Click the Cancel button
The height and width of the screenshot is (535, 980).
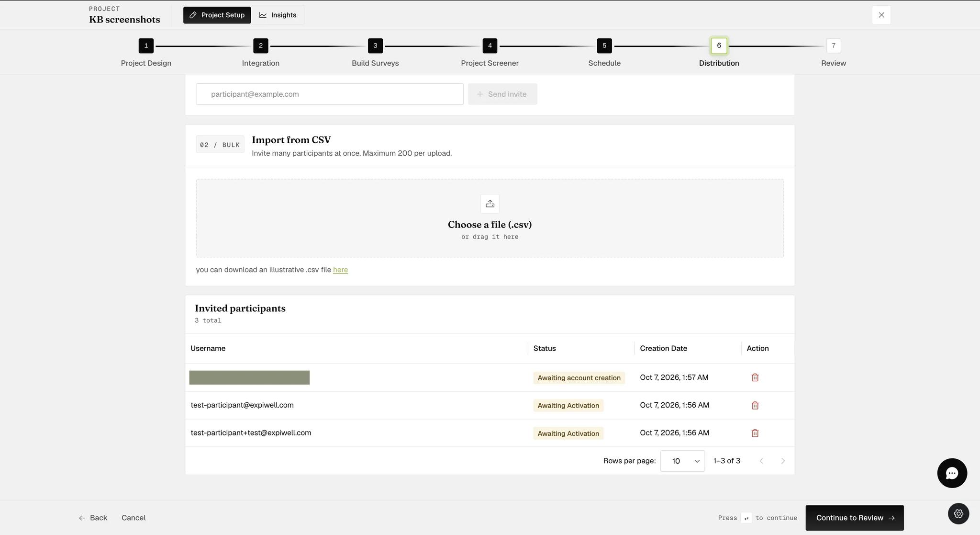pyautogui.click(x=134, y=518)
